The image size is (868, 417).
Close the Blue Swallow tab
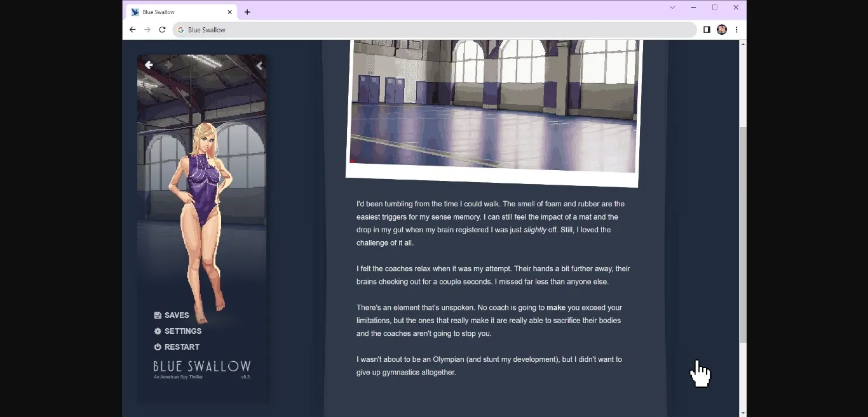point(229,12)
